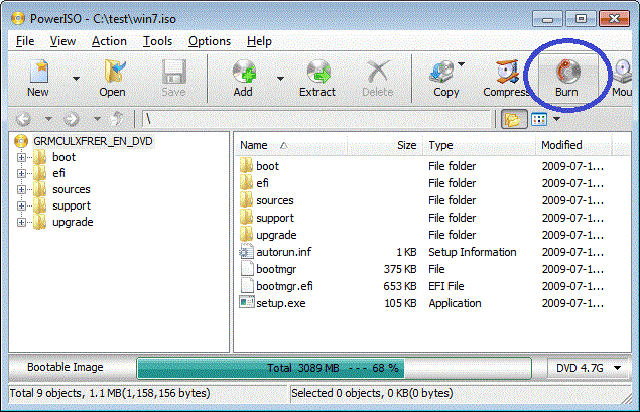This screenshot has width=640, height=412.
Task: Select the bootmgr.efi file
Action: point(284,286)
